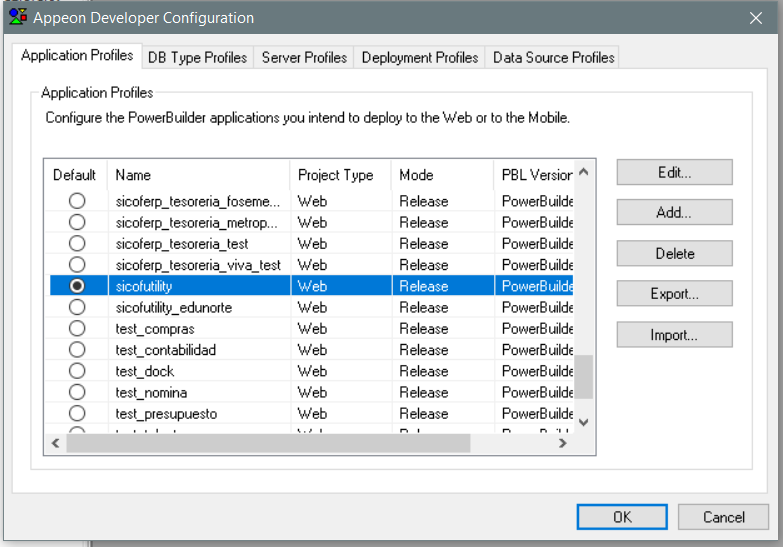Viewport: 783px width, 547px height.
Task: Show the Data Source Profiles tab
Action: pos(553,58)
